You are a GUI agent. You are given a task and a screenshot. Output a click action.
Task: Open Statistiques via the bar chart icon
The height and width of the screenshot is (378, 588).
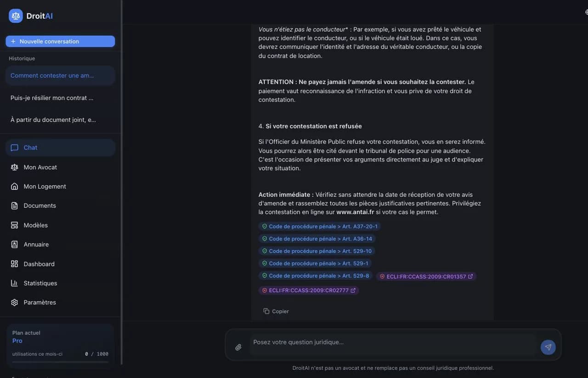[x=14, y=283]
